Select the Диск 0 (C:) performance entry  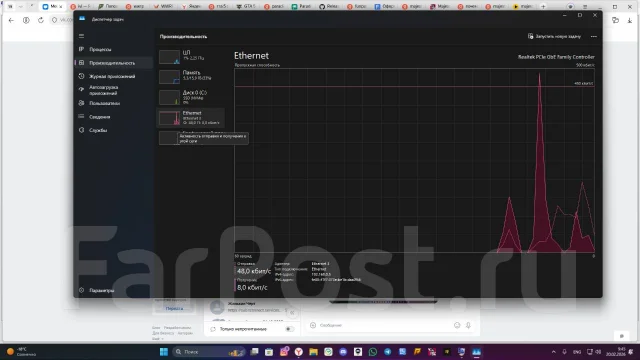[x=191, y=97]
